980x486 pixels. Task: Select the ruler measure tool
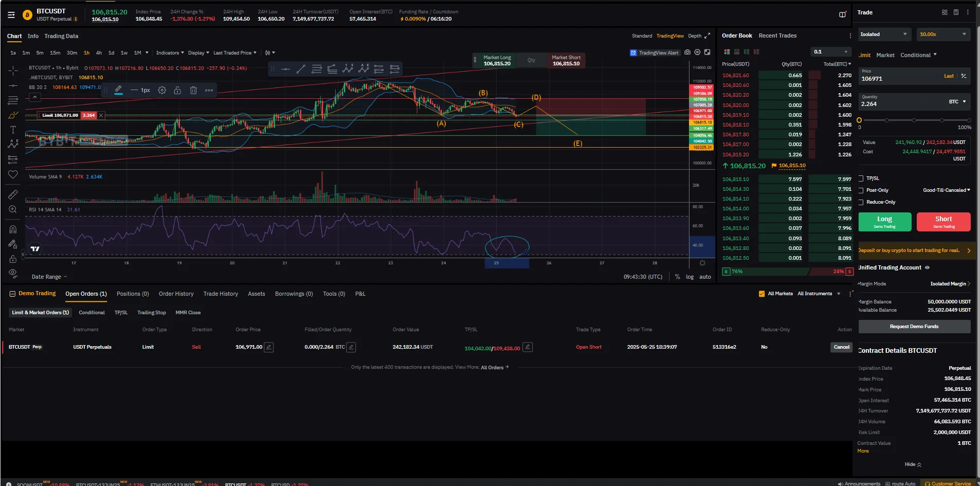click(13, 194)
